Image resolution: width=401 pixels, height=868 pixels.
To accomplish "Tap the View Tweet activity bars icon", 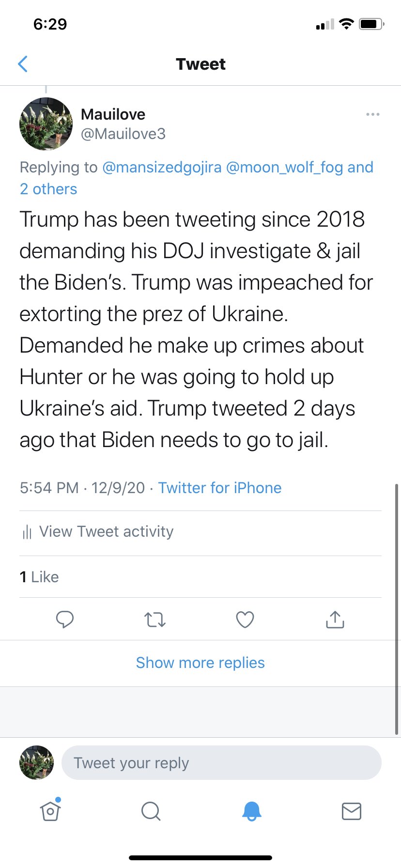I will [27, 532].
